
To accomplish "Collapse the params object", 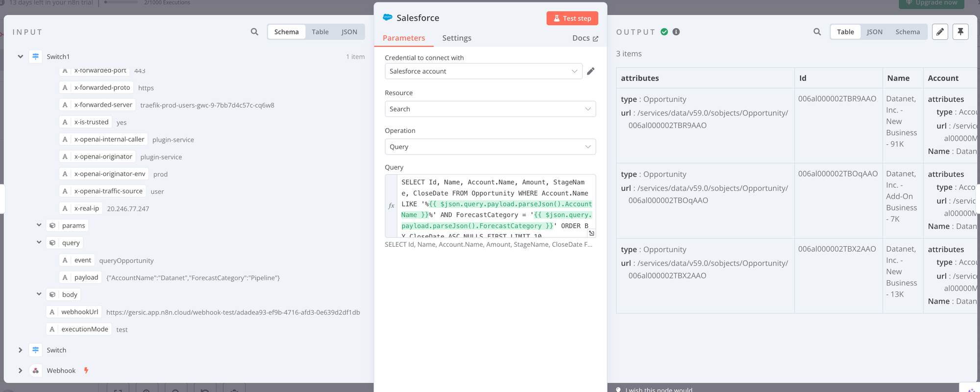I will click(x=39, y=225).
